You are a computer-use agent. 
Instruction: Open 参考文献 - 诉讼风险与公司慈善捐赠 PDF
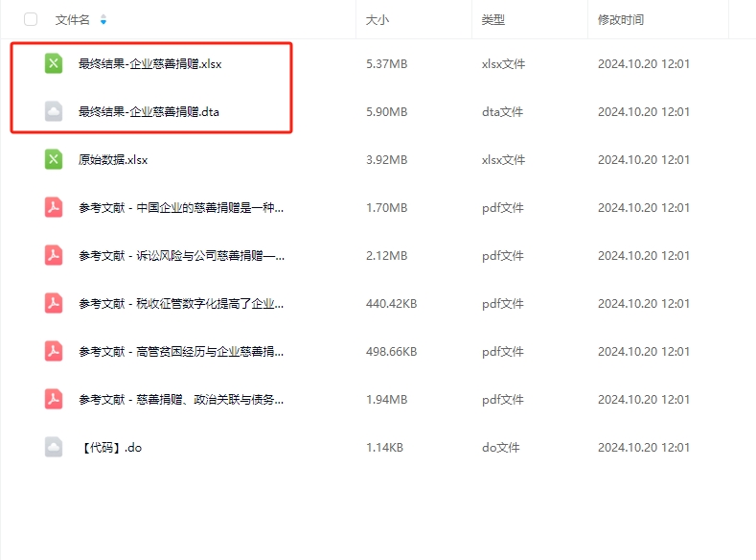click(181, 256)
